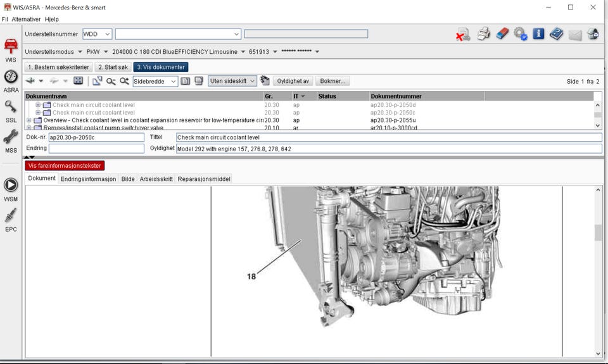Click the single page view icon
The width and height of the screenshot is (608, 364).
(x=186, y=81)
